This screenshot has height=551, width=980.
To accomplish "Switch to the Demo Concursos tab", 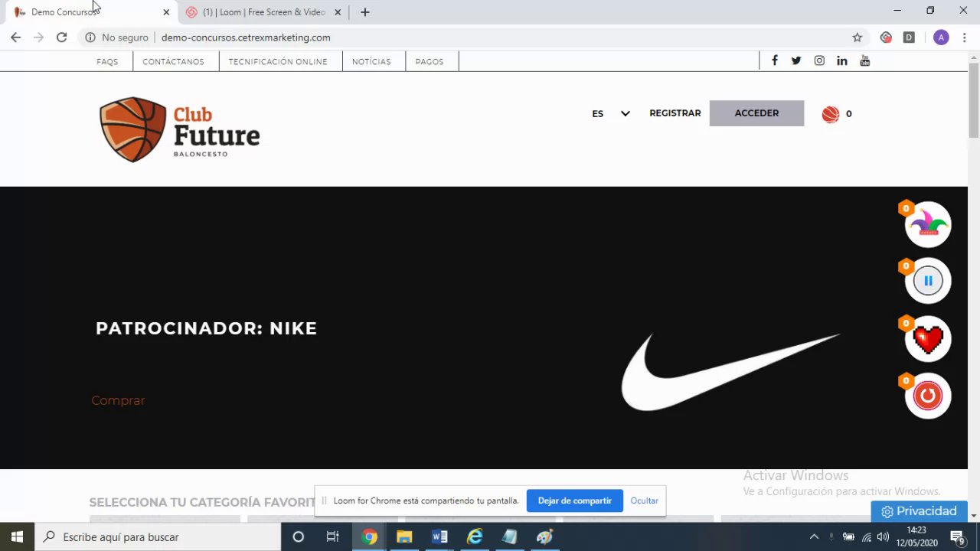I will click(90, 12).
